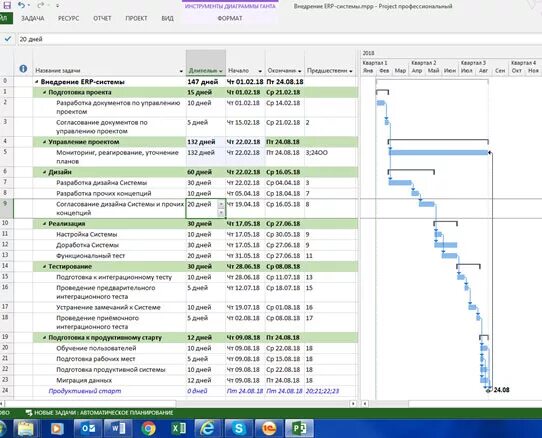Viewport: 542px width, 438px height.
Task: Click the Gantt chart scrollbar left arrow
Action: click(365, 403)
